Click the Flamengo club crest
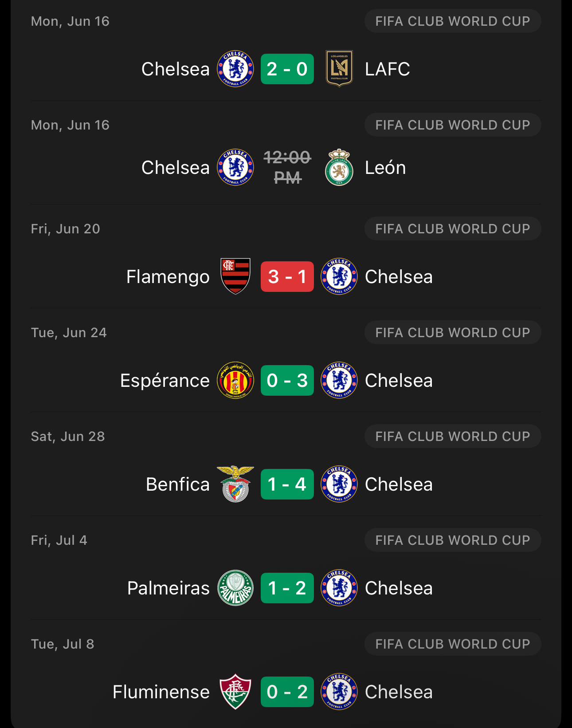The height and width of the screenshot is (728, 572). [x=235, y=276]
